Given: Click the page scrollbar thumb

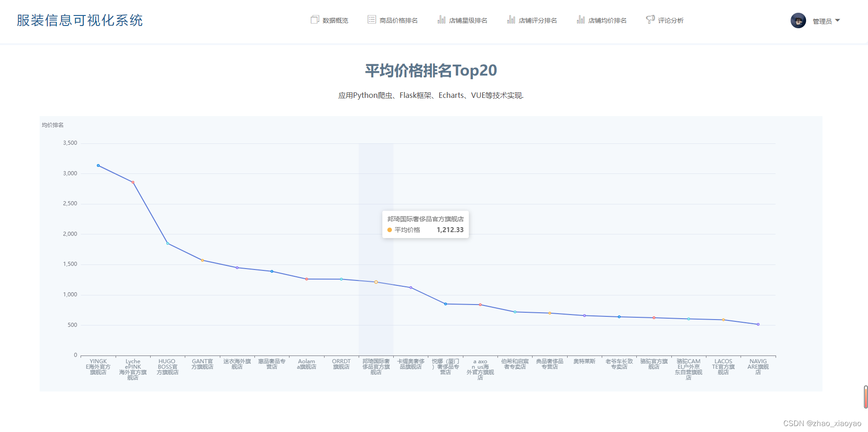Looking at the screenshot, I should 866,397.
